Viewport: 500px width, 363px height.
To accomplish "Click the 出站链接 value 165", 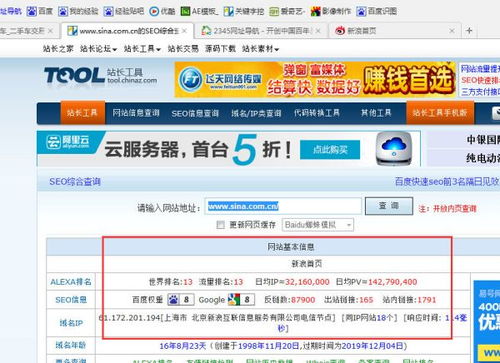I will 366,300.
